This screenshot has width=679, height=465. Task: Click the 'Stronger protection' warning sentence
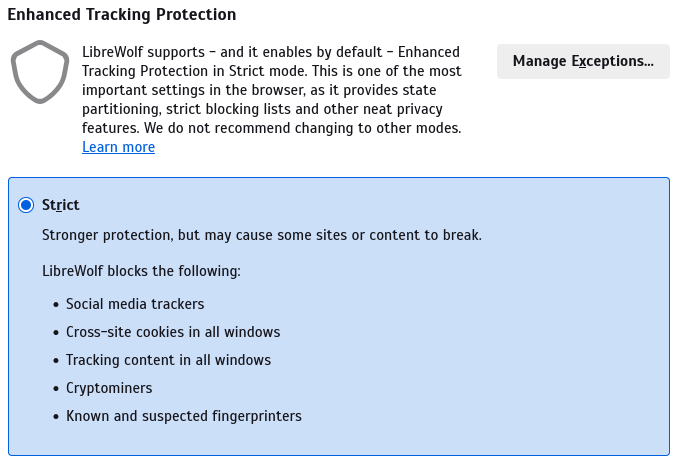click(262, 235)
